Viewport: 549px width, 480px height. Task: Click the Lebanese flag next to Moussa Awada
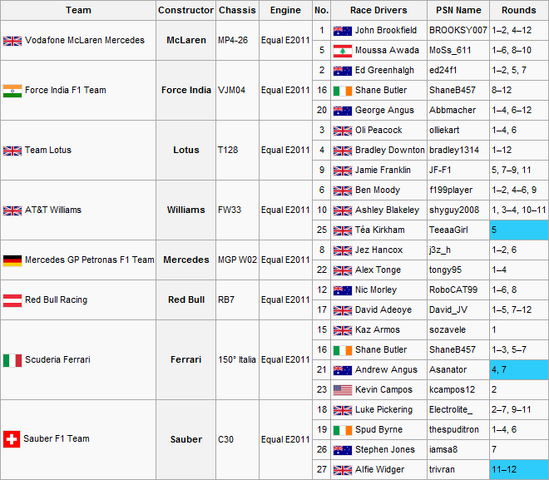(x=342, y=51)
